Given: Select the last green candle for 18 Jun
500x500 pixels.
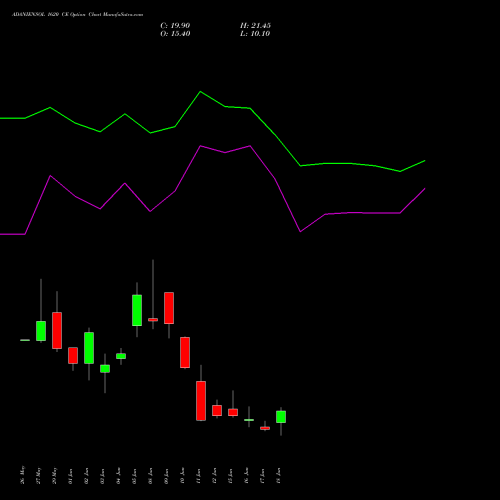Looking at the screenshot, I should click(281, 417).
